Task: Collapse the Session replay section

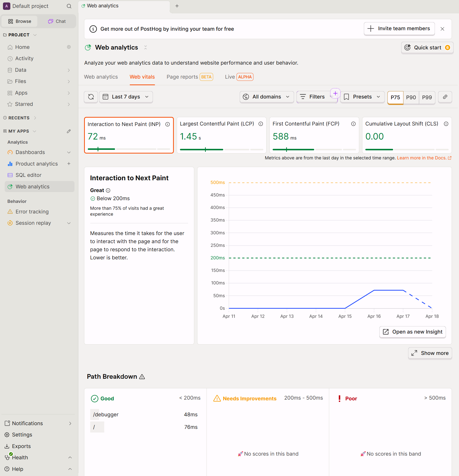Action: [x=69, y=223]
